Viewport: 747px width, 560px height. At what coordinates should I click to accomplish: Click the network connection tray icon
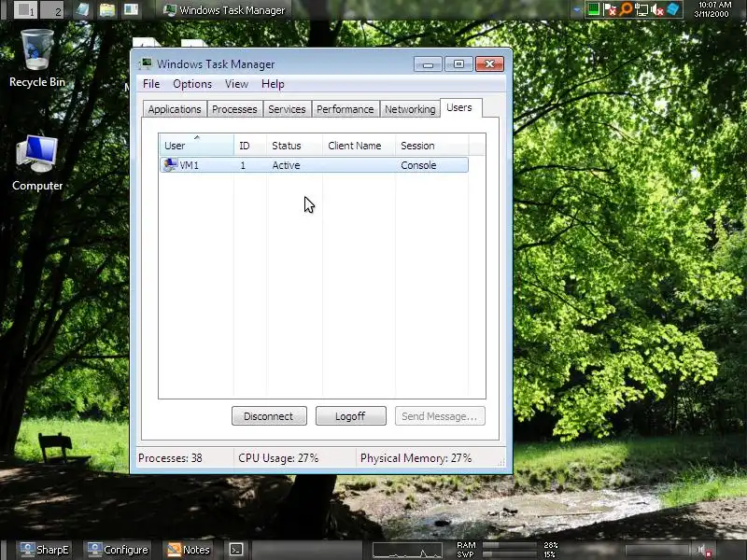point(641,9)
